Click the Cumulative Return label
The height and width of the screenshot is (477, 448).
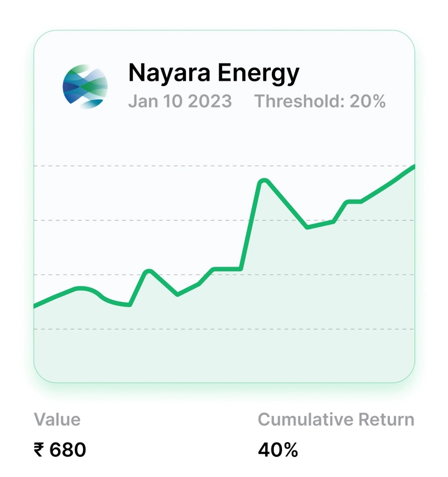[x=336, y=420]
